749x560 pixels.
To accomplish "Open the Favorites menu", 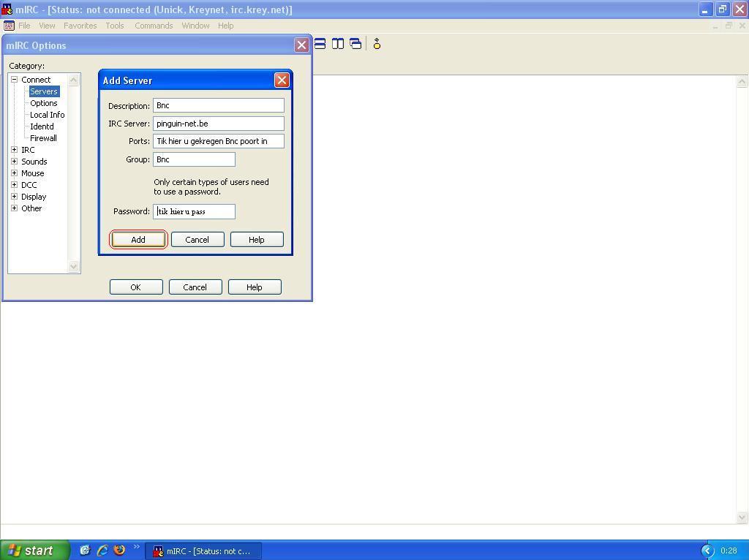I will point(80,26).
